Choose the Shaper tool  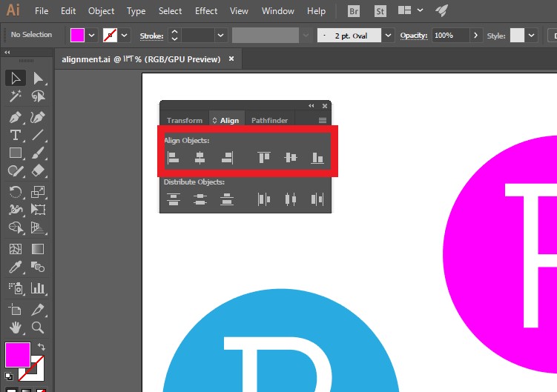coord(16,170)
